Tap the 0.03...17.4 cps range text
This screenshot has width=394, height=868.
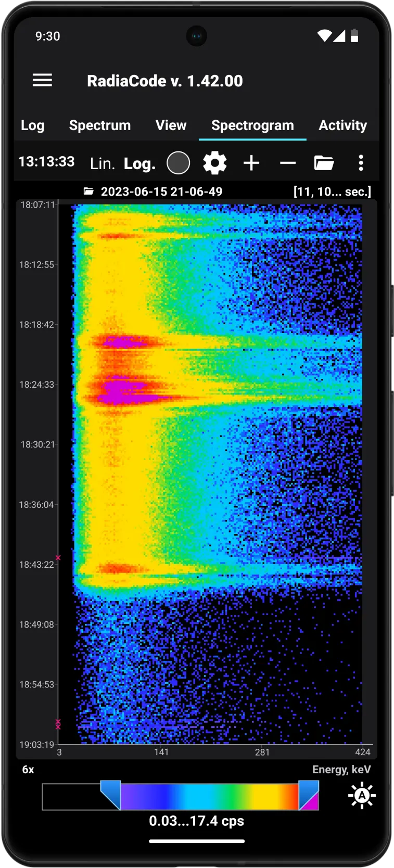coord(196,821)
